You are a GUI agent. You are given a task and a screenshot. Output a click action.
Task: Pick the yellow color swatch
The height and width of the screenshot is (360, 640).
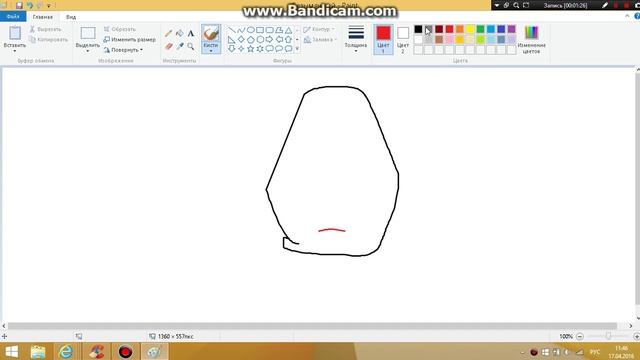(x=470, y=29)
